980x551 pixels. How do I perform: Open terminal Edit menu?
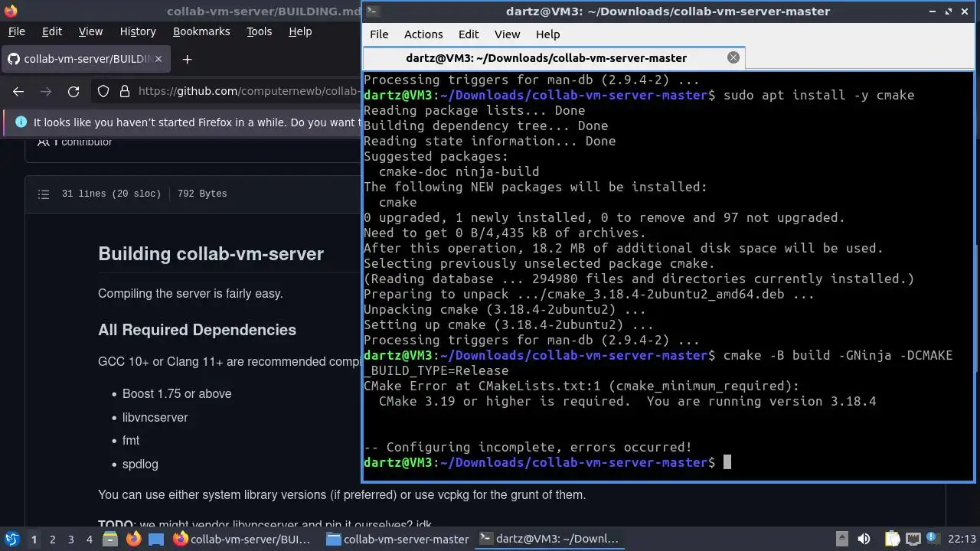click(469, 34)
